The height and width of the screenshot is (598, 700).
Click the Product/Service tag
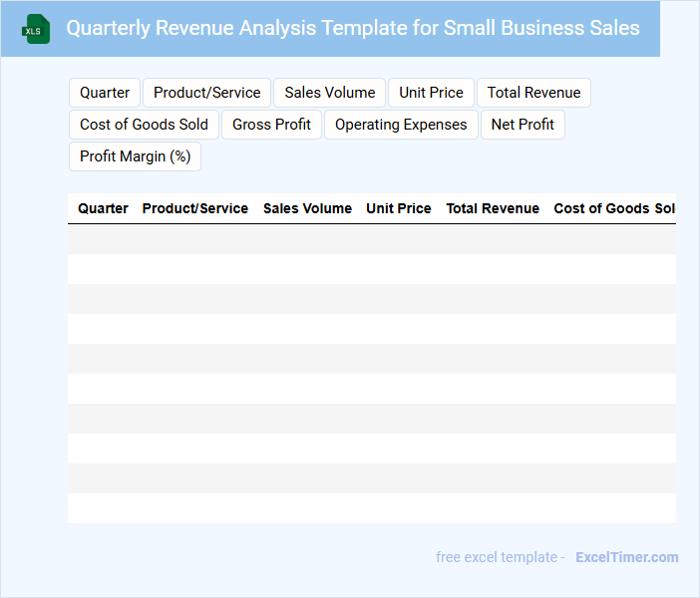pos(206,93)
